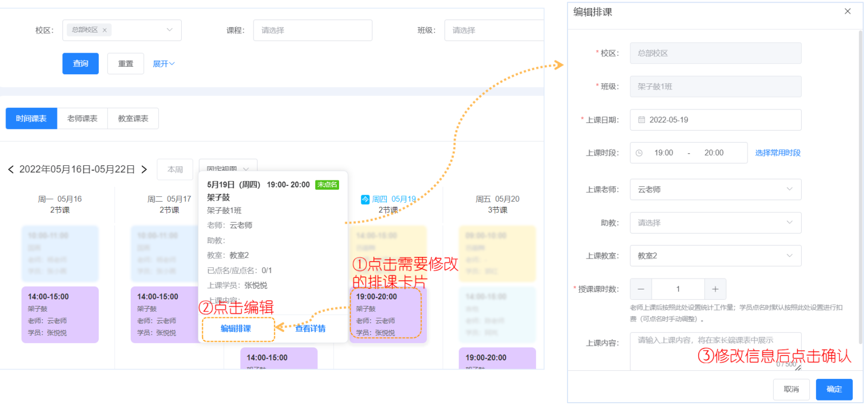Screen dimensions: 868x407
Task: Click the 上课内容 text area
Action: [x=715, y=351]
